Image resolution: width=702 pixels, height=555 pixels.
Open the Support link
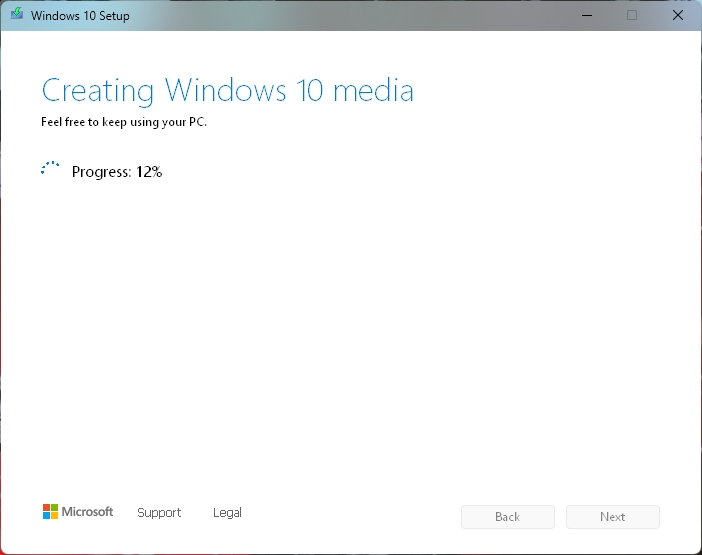(159, 512)
